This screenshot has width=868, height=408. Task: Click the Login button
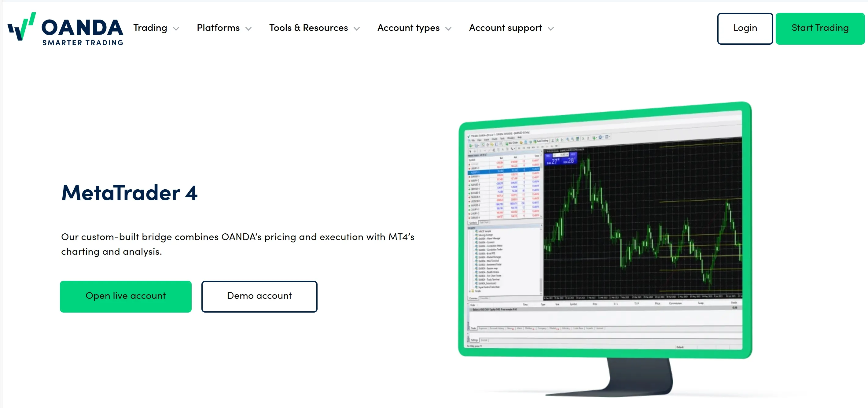coord(745,29)
